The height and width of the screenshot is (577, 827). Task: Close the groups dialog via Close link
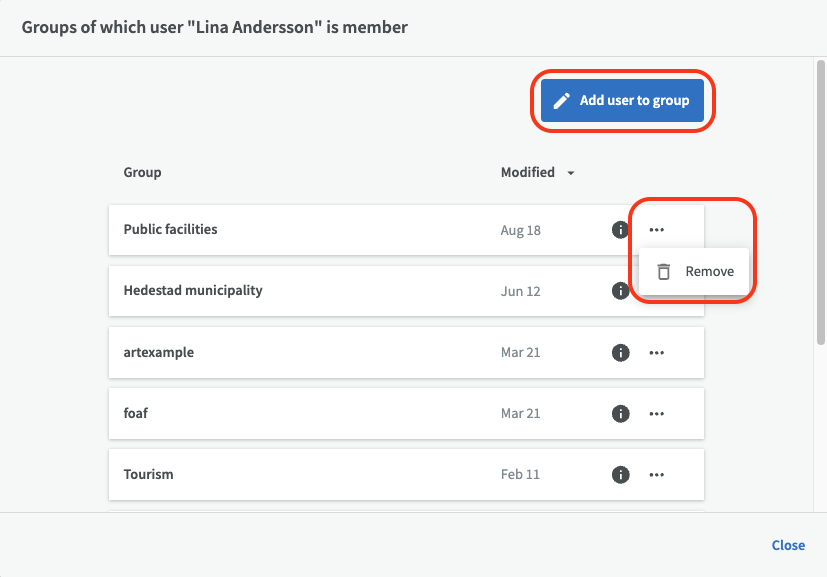[787, 545]
